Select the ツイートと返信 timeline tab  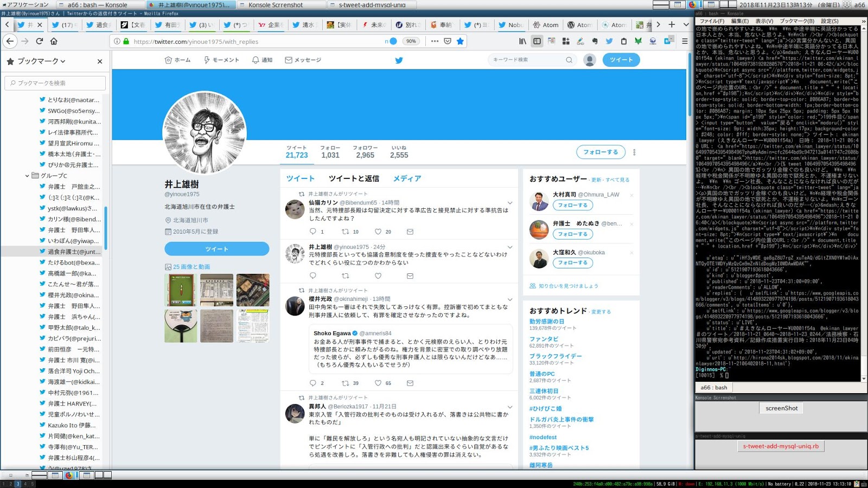(354, 178)
